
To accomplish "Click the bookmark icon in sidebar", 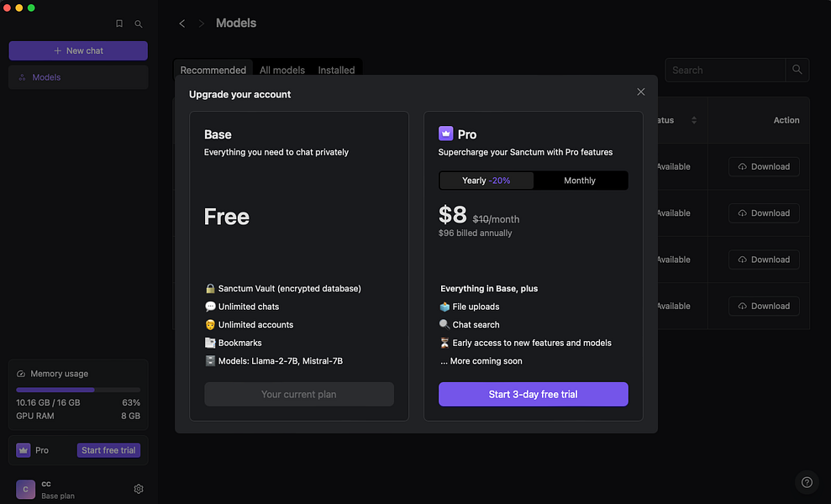I will tap(119, 24).
